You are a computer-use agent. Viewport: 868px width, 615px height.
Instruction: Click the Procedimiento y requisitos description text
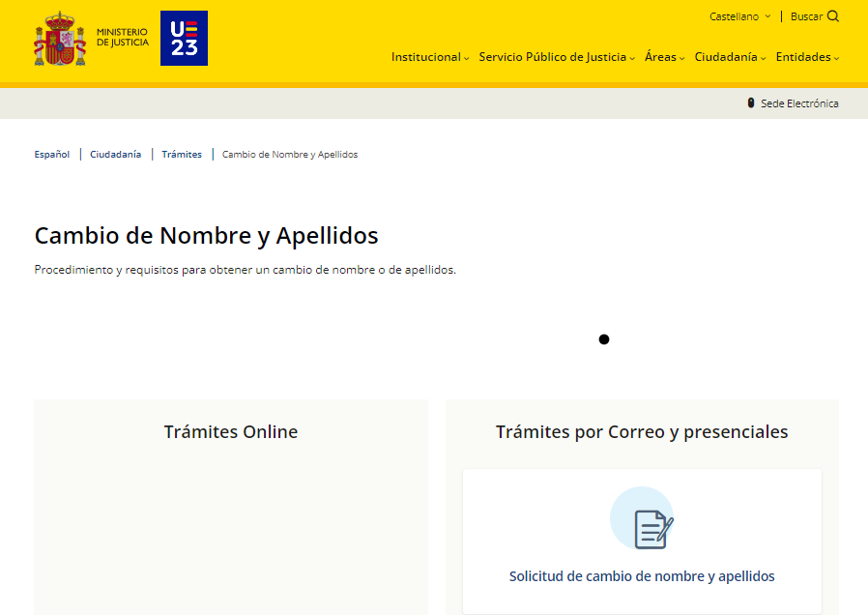[x=246, y=270]
